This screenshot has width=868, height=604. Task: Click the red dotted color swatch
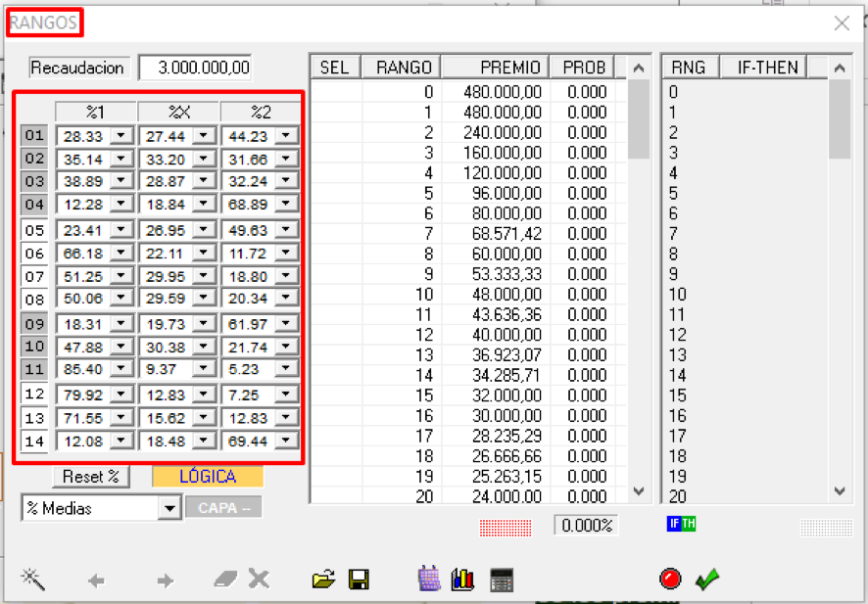point(506,527)
